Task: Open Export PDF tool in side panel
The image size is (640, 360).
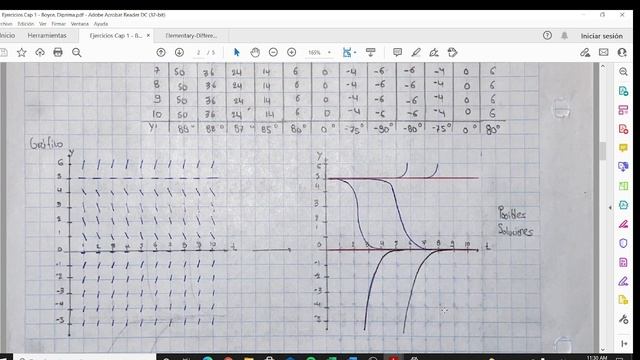Action: (x=623, y=91)
